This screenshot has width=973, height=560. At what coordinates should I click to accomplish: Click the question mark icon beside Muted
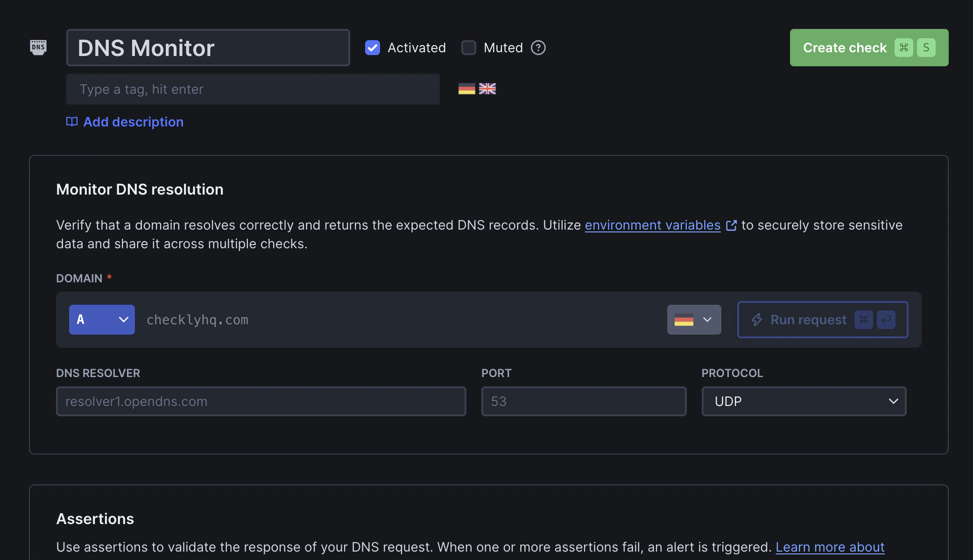click(538, 48)
